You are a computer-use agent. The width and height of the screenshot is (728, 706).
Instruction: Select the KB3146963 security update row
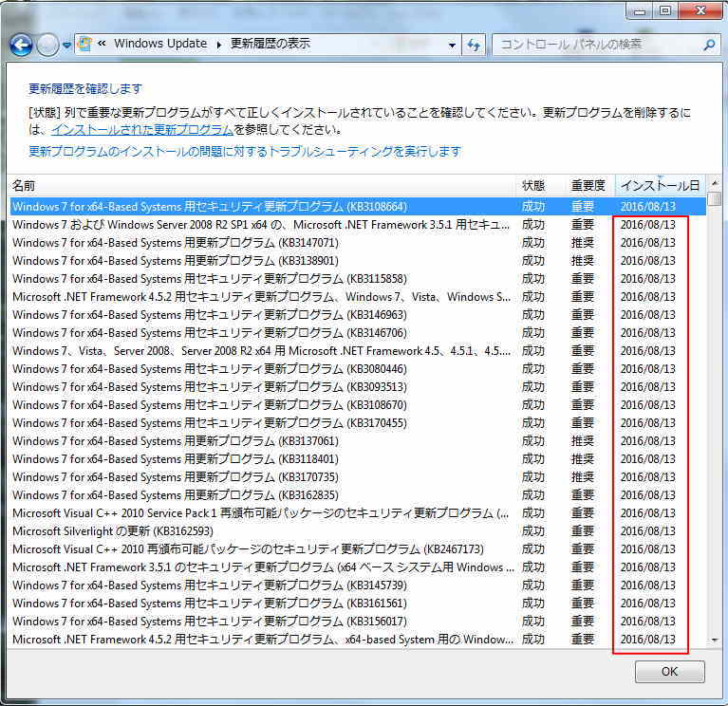click(358, 315)
